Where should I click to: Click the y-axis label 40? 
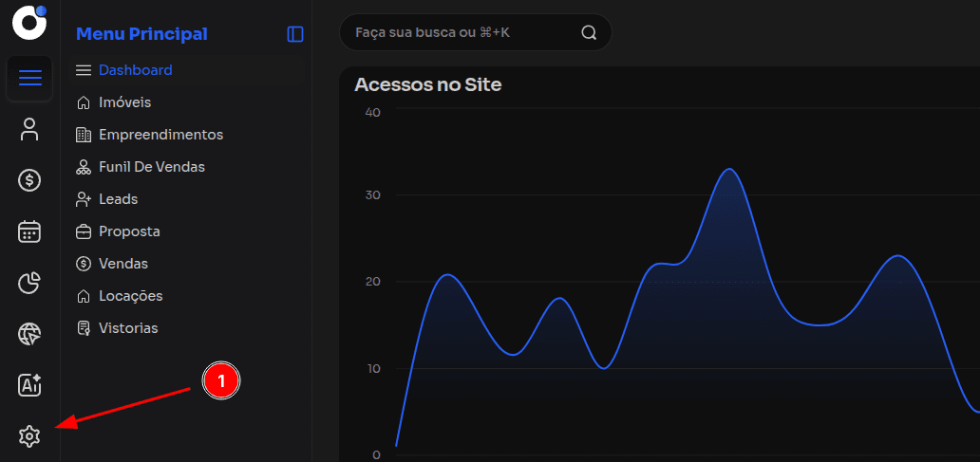[x=372, y=112]
